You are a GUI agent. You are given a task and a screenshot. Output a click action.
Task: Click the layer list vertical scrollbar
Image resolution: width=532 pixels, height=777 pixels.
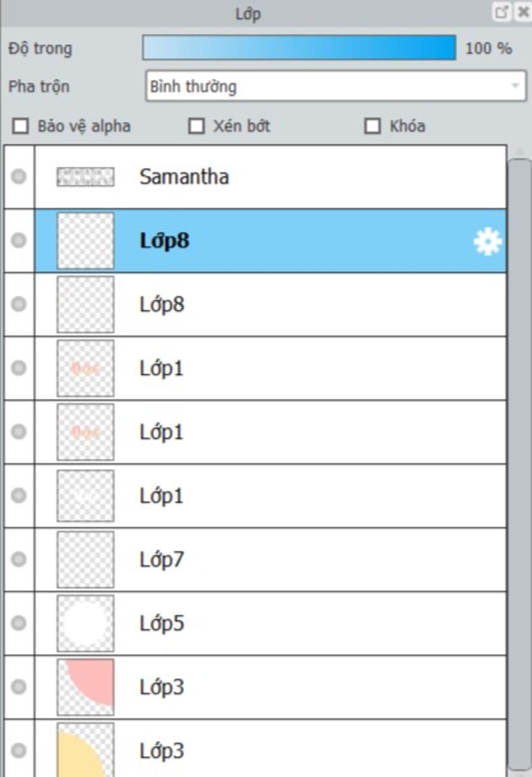pos(520,465)
